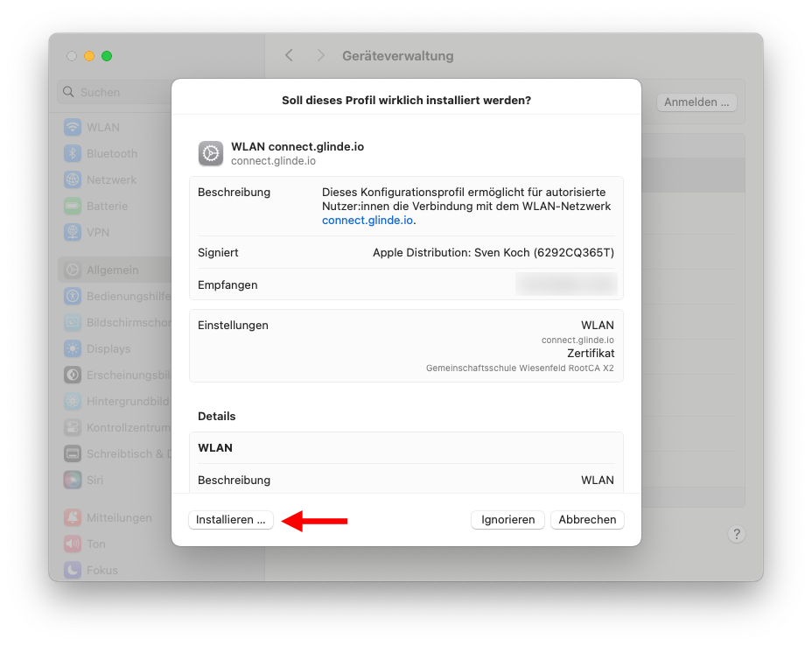Click the VPN sidebar icon

(73, 233)
